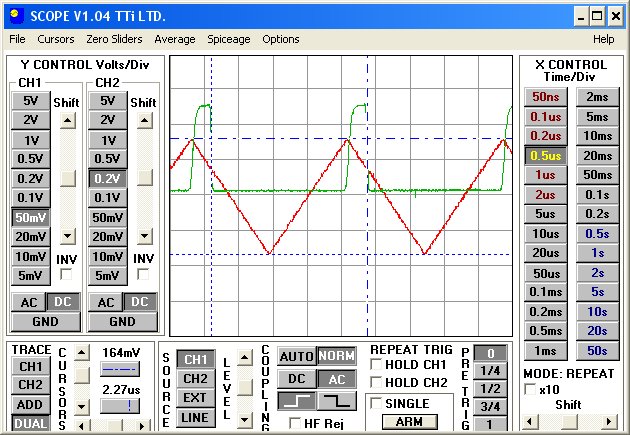Open the Spiceage menu
The image size is (630, 435).
(x=229, y=39)
